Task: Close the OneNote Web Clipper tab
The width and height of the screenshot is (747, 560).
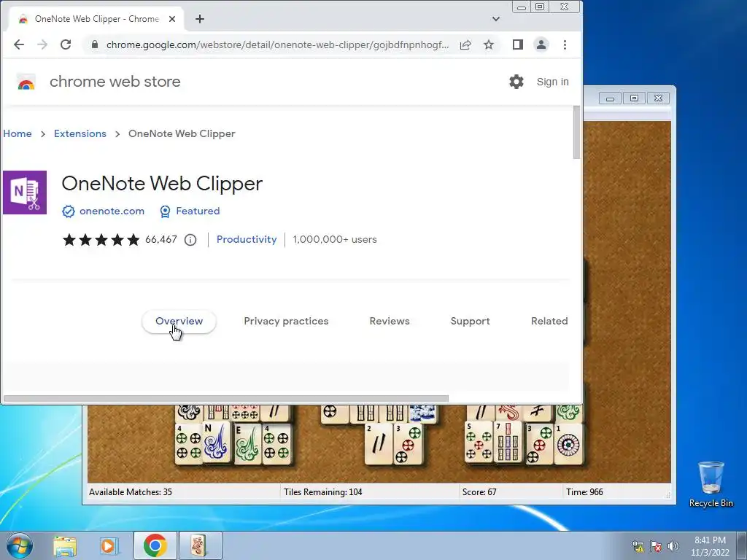Action: pyautogui.click(x=172, y=19)
